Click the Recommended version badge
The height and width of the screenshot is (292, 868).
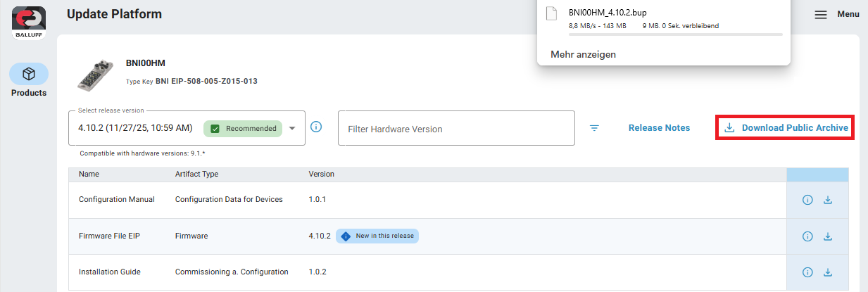243,129
